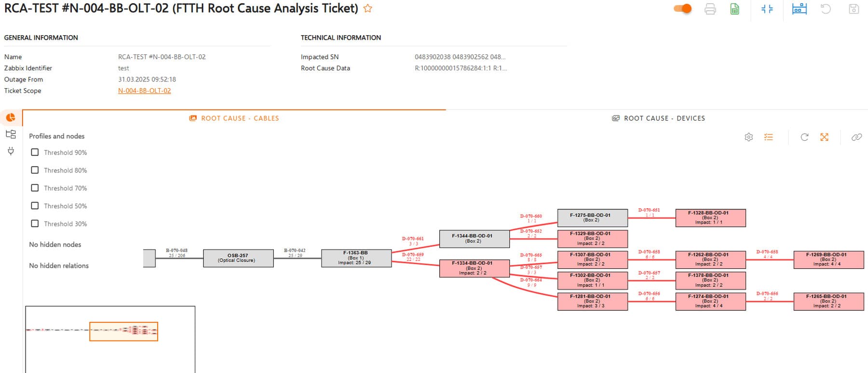Image resolution: width=868 pixels, height=373 pixels.
Task: Switch to Root Cause - Devices tab
Action: point(658,118)
